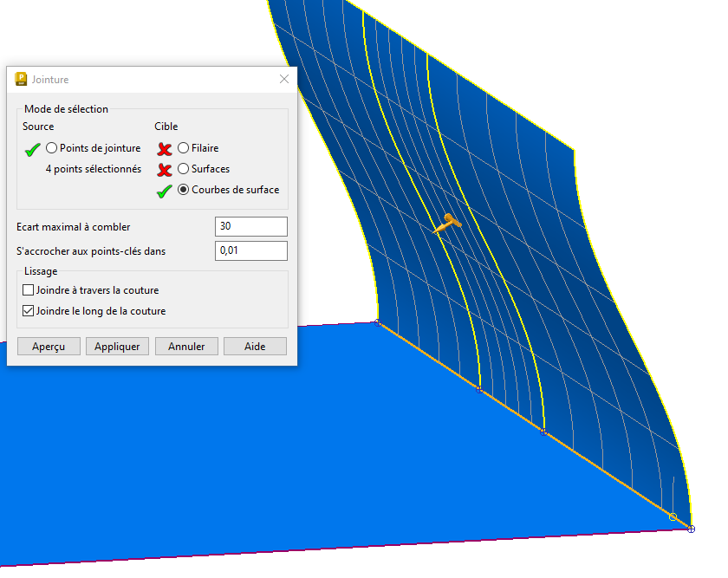Viewport: 728px width, 578px height.
Task: Click the yellow circle marker on the orange seam line
Action: (673, 516)
